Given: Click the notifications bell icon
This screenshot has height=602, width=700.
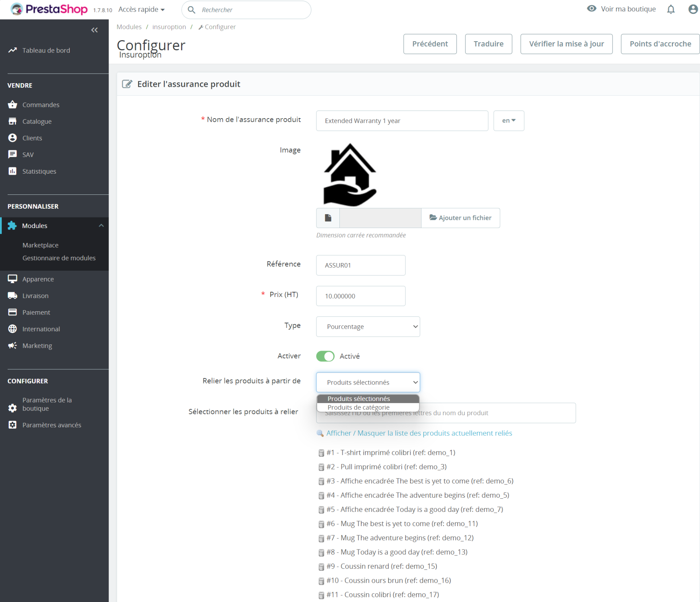Looking at the screenshot, I should [670, 9].
